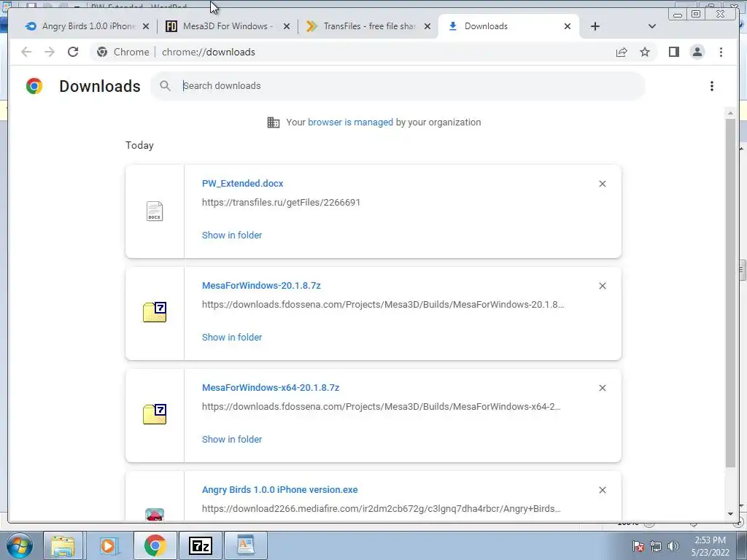Open the Action Center flag icon
The image size is (747, 560).
point(638,546)
